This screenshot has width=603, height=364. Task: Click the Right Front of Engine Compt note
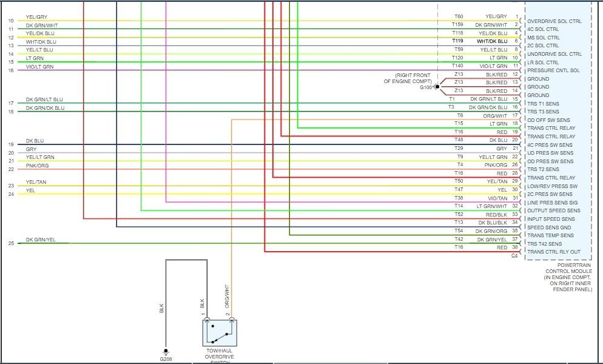pos(408,78)
